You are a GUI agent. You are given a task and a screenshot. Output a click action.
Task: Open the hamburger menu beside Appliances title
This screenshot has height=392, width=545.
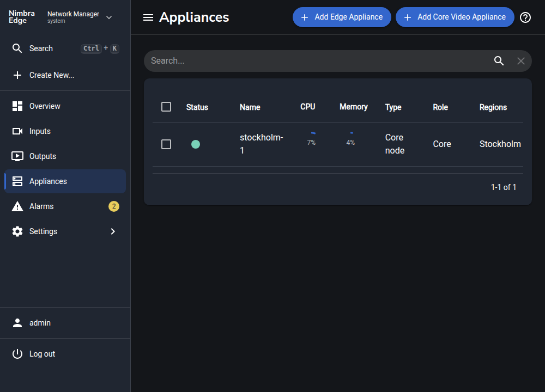pyautogui.click(x=148, y=17)
